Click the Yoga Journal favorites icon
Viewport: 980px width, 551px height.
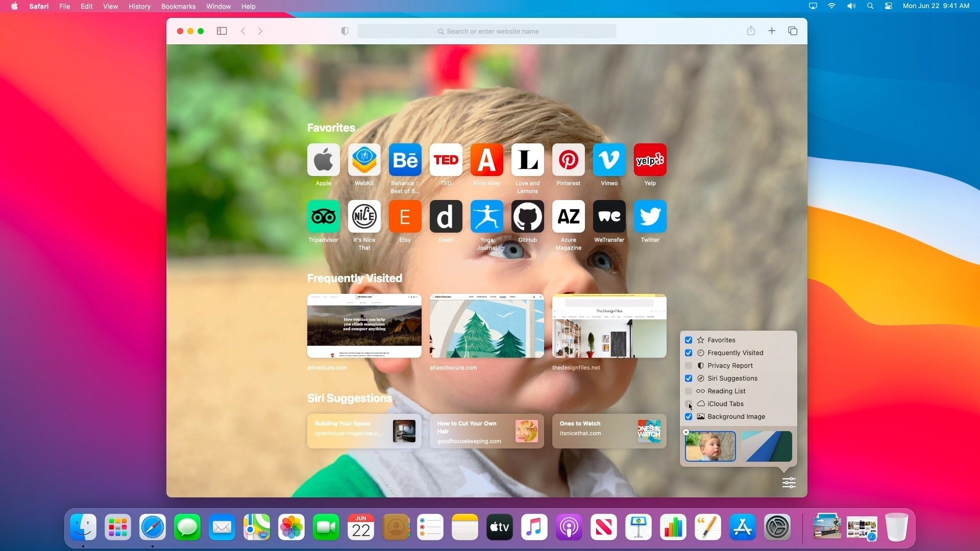point(486,216)
